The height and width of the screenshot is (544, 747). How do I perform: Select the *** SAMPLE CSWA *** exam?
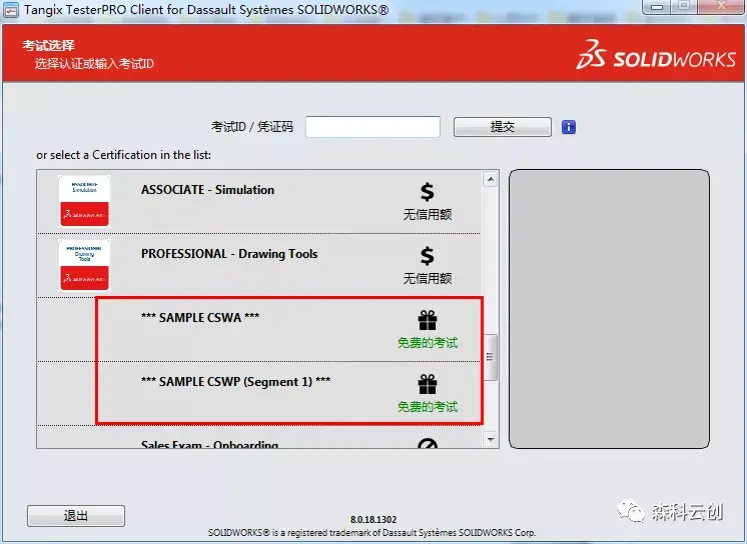coord(260,330)
